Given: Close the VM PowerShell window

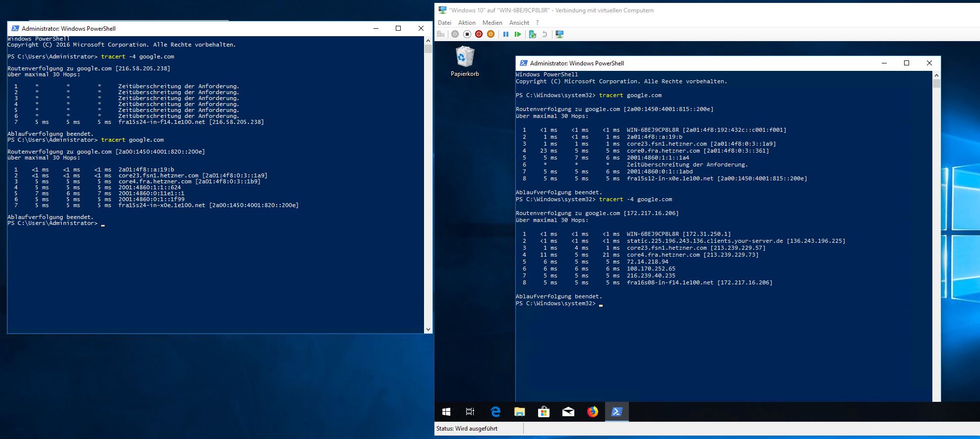Looking at the screenshot, I should pyautogui.click(x=929, y=63).
